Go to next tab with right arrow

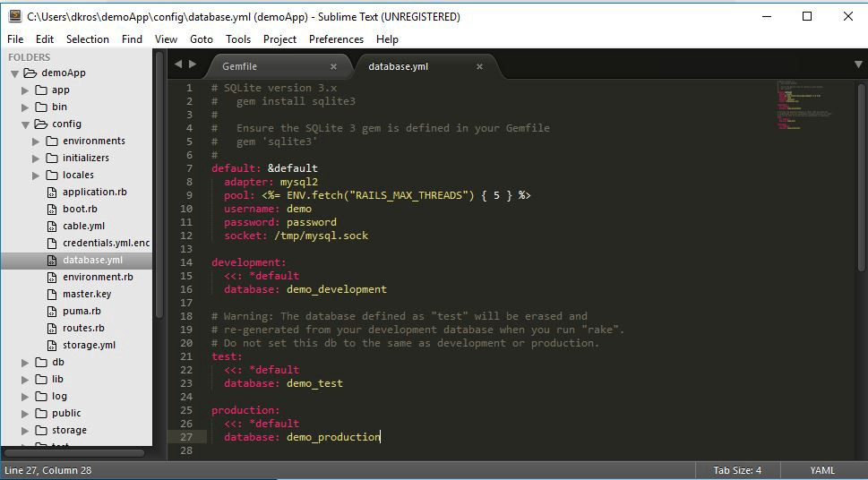(x=193, y=64)
